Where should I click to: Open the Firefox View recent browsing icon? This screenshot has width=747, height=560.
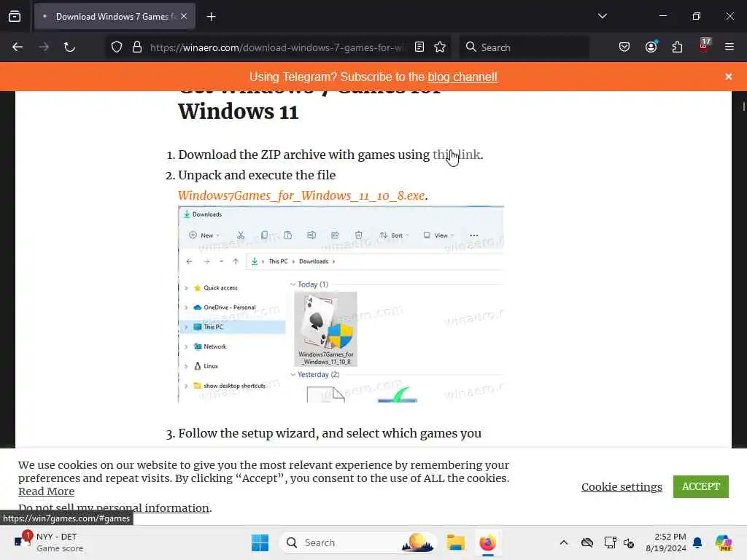coord(15,17)
